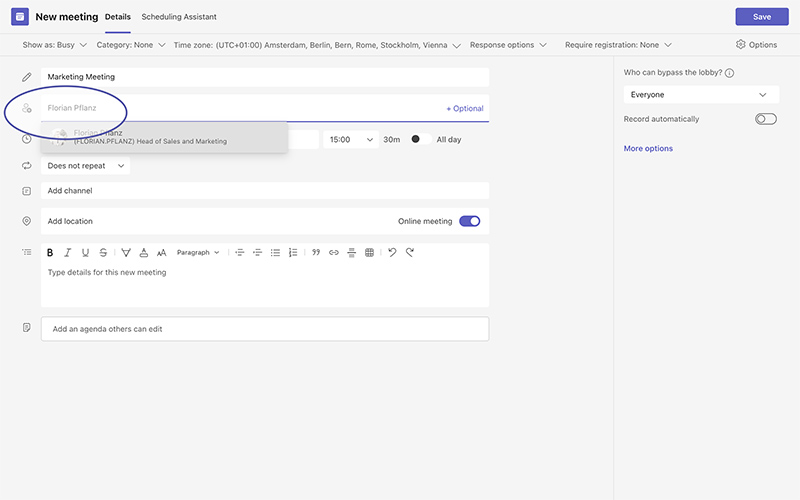Click the italic formatting icon
This screenshot has width=800, height=500.
point(68,253)
